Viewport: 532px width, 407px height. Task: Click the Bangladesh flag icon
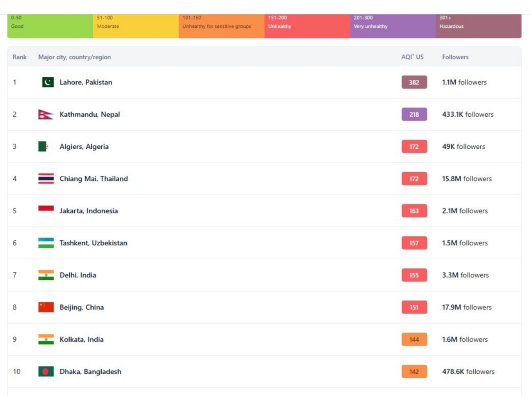tap(46, 371)
